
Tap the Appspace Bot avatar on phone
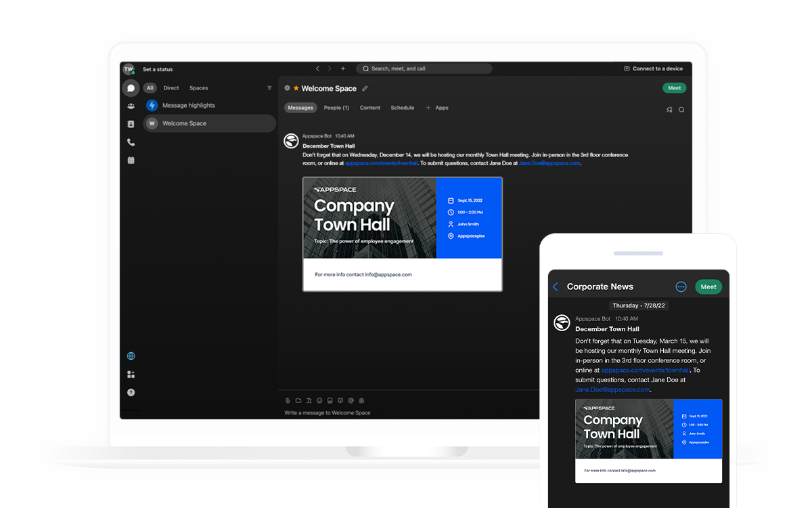point(562,323)
